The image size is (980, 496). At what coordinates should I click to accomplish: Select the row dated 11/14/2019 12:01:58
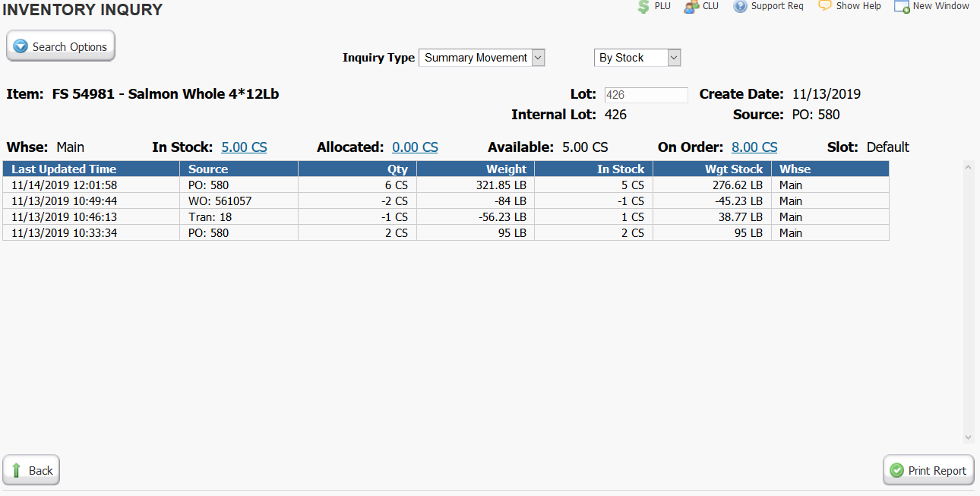(446, 185)
